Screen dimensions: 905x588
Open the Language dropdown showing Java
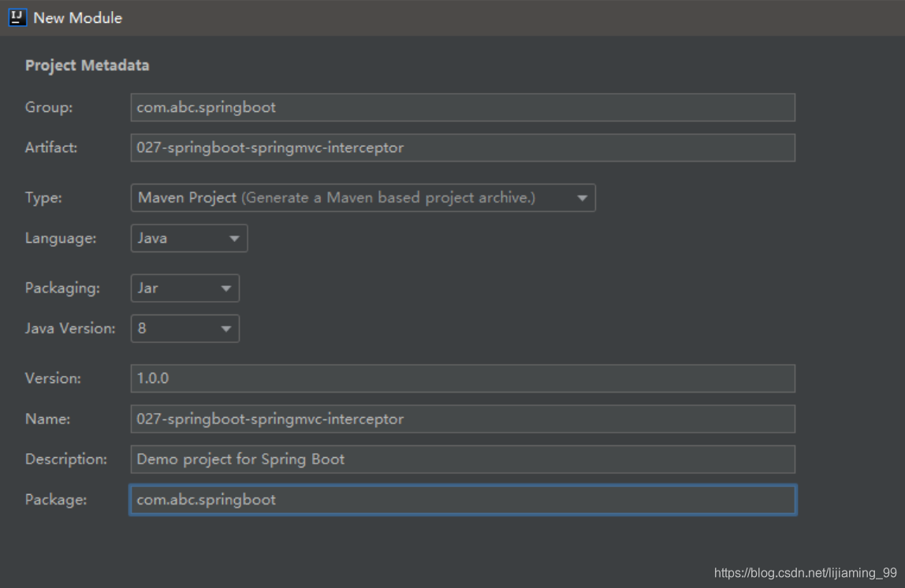coord(189,238)
